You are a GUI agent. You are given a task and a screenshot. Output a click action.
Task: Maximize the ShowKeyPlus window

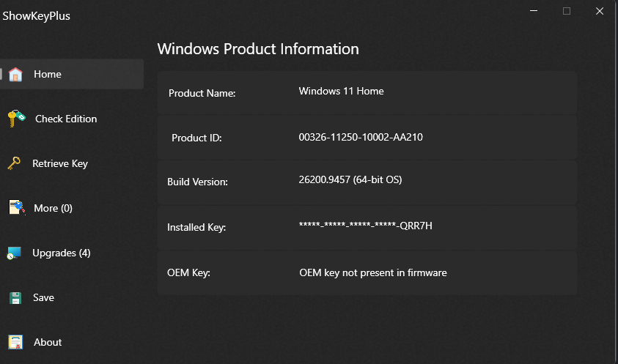coord(567,11)
